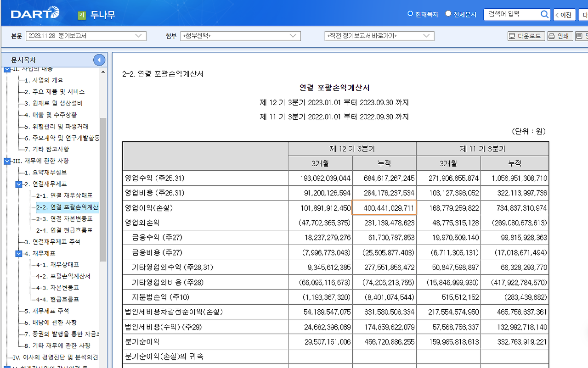This screenshot has width=588, height=368.
Task: Open 4-2. 포괄손익계산서
Action: [x=63, y=276]
